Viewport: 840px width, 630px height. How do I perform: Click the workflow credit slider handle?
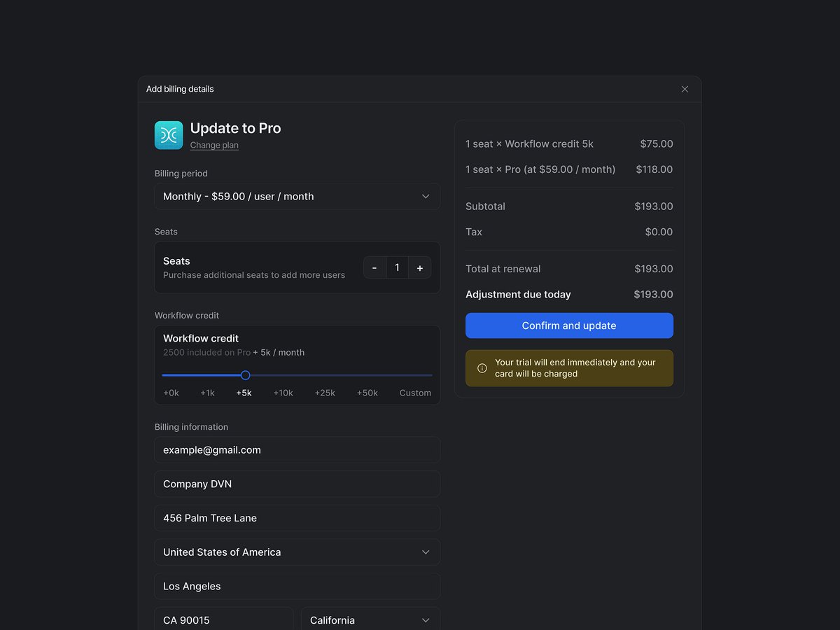click(245, 375)
